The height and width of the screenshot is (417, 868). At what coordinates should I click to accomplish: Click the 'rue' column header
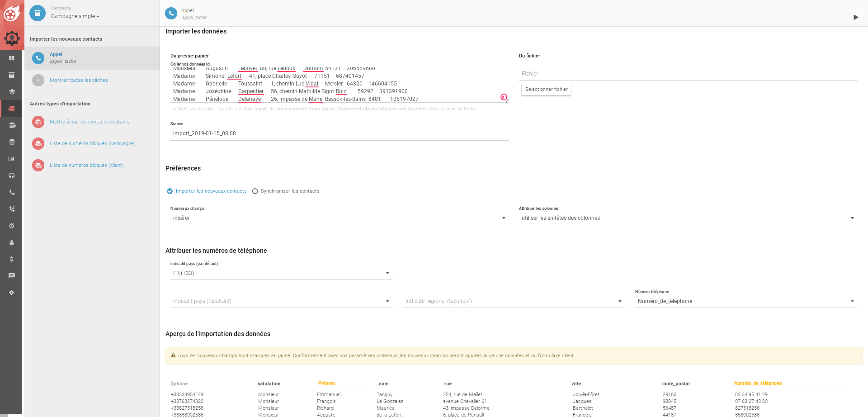448,384
